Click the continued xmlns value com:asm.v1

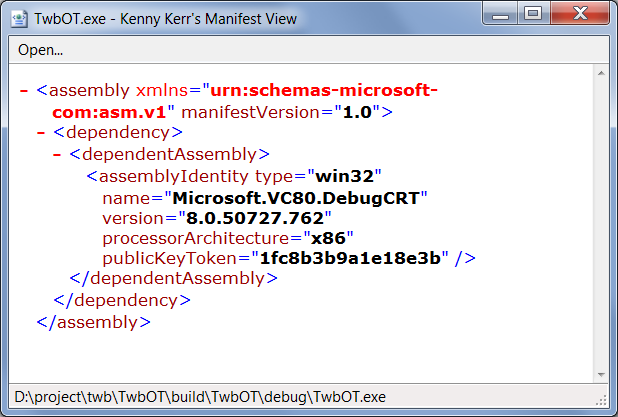[109, 112]
